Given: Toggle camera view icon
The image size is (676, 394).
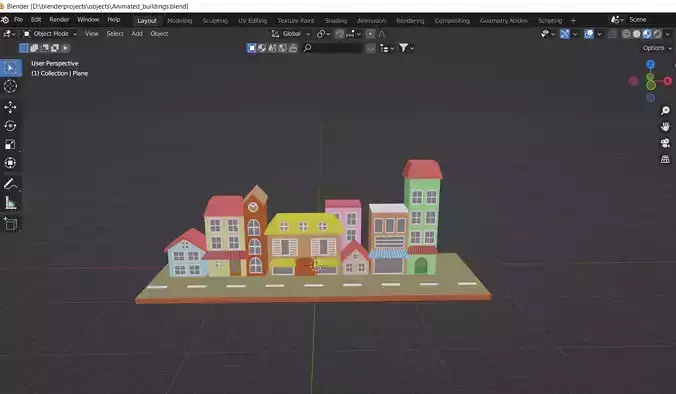Looking at the screenshot, I should pyautogui.click(x=665, y=143).
